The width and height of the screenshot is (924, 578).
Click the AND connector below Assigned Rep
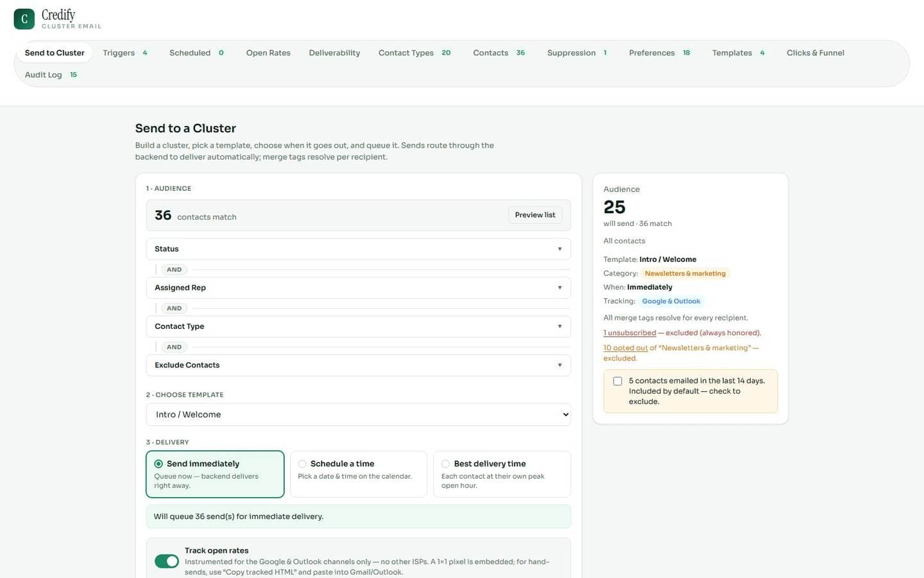pos(174,308)
